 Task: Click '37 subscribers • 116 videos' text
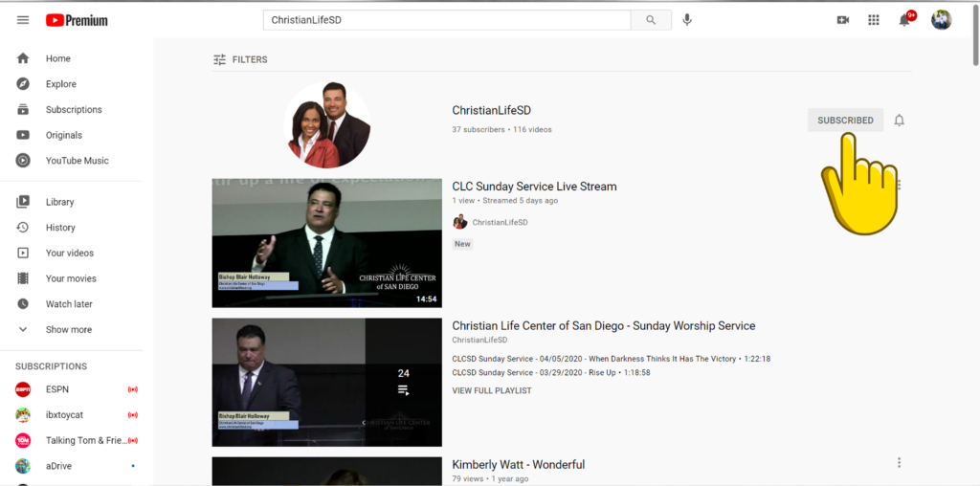(x=501, y=130)
